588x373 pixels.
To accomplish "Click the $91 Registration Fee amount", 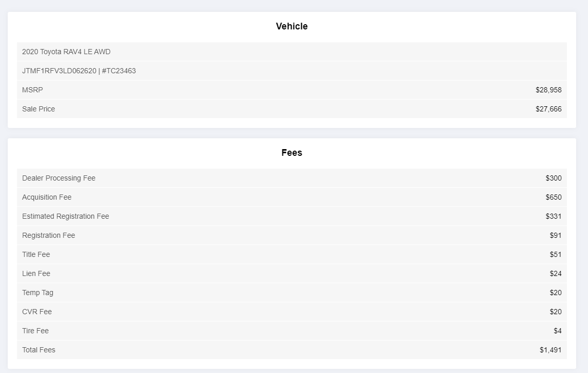I will pos(556,236).
